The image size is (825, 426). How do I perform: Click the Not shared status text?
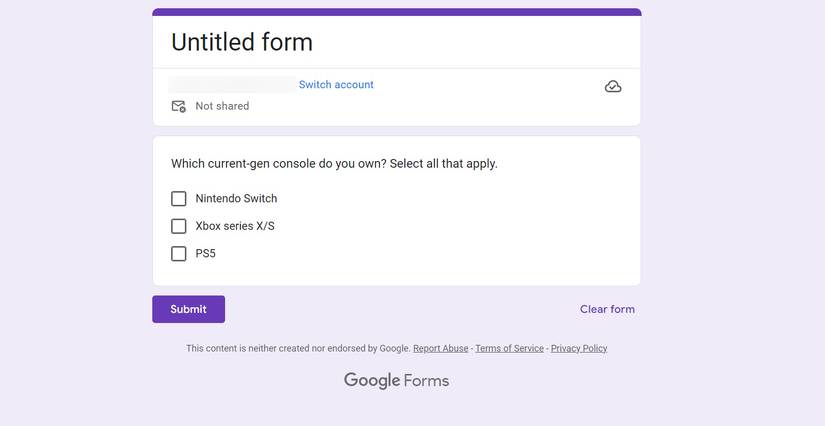[222, 106]
